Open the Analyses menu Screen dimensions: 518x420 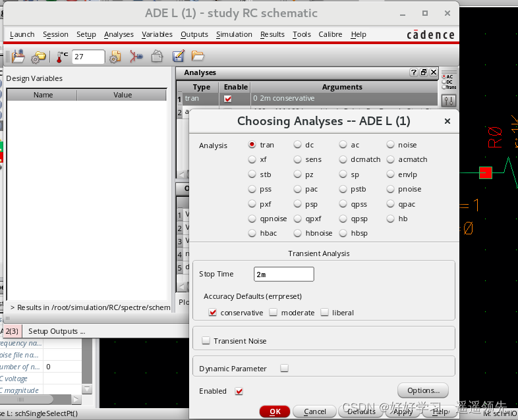click(119, 34)
